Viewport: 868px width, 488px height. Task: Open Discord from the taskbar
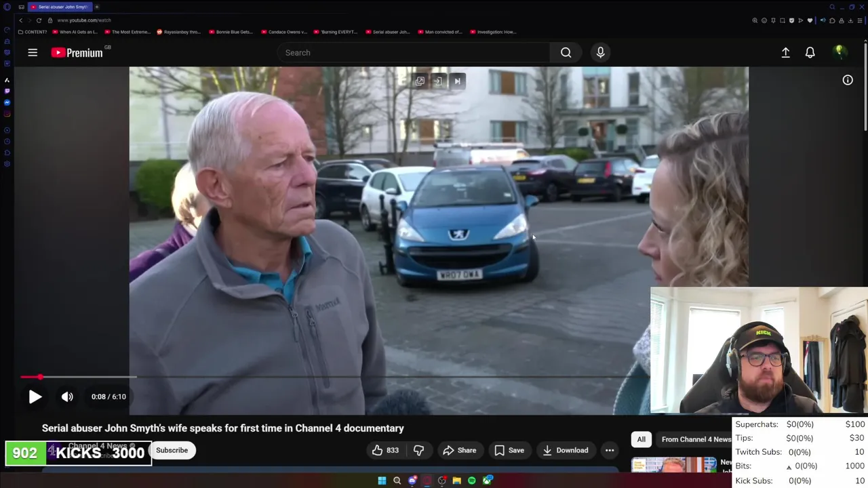pyautogui.click(x=412, y=481)
